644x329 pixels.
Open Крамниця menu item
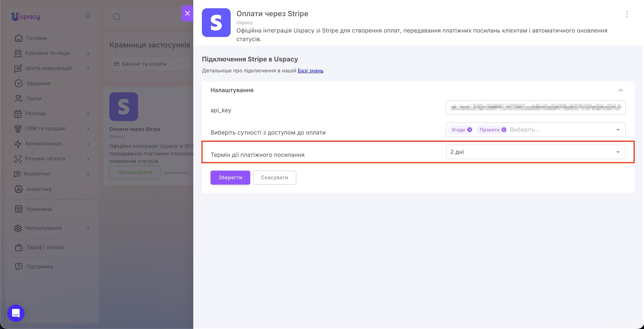point(39,209)
